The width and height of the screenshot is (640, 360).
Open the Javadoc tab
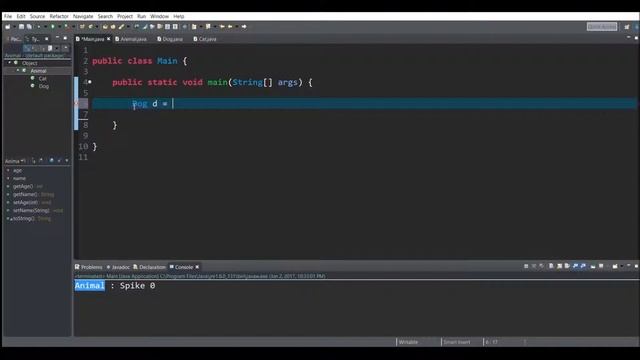118,267
